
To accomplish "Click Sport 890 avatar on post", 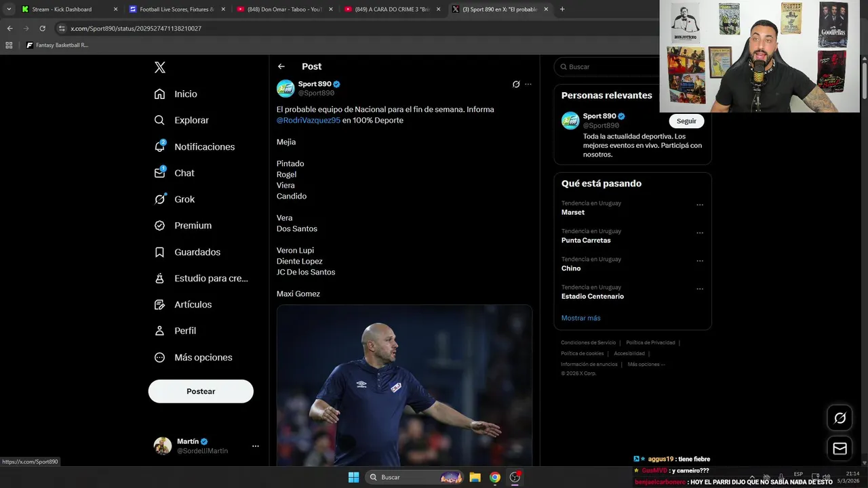I will [x=285, y=88].
